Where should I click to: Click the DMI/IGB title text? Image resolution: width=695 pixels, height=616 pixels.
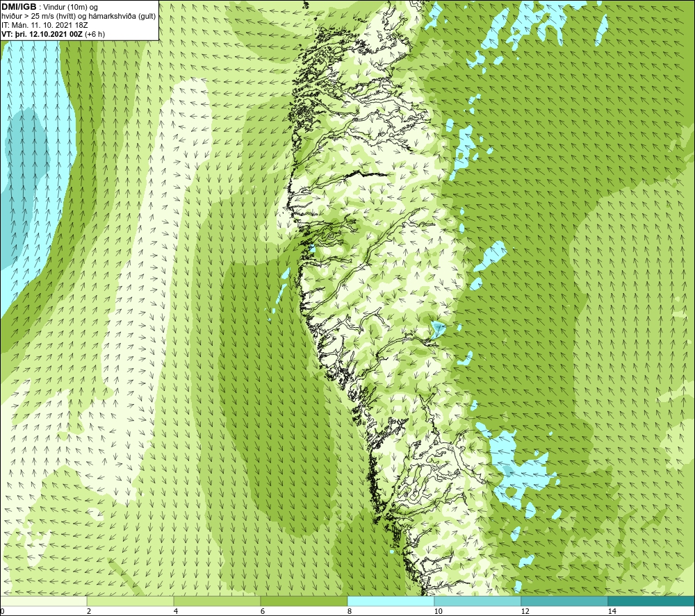click(19, 7)
